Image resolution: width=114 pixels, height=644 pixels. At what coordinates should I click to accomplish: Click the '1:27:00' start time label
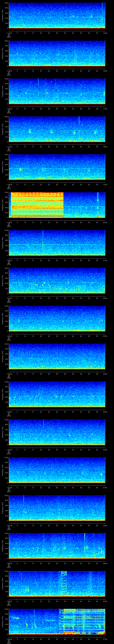[x=9, y=525]
